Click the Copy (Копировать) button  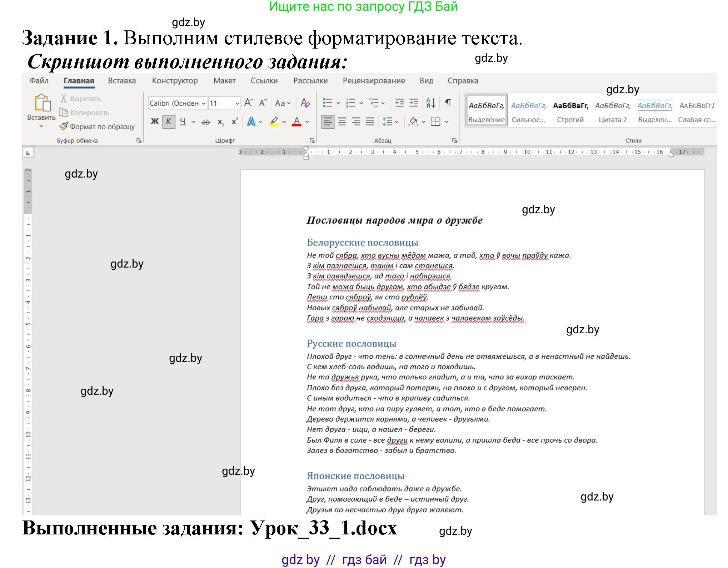click(84, 113)
